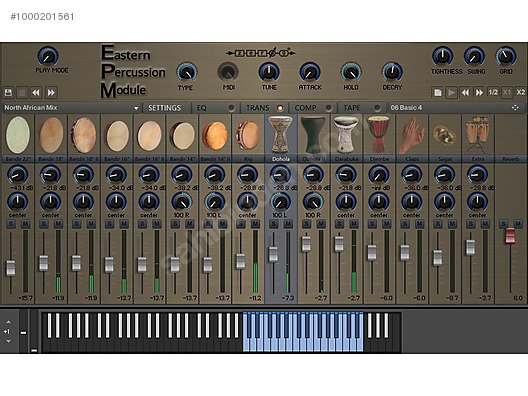Viewport: 528px width, 396px height.
Task: Set half-speed with the 1/2 button
Action: 493,92
